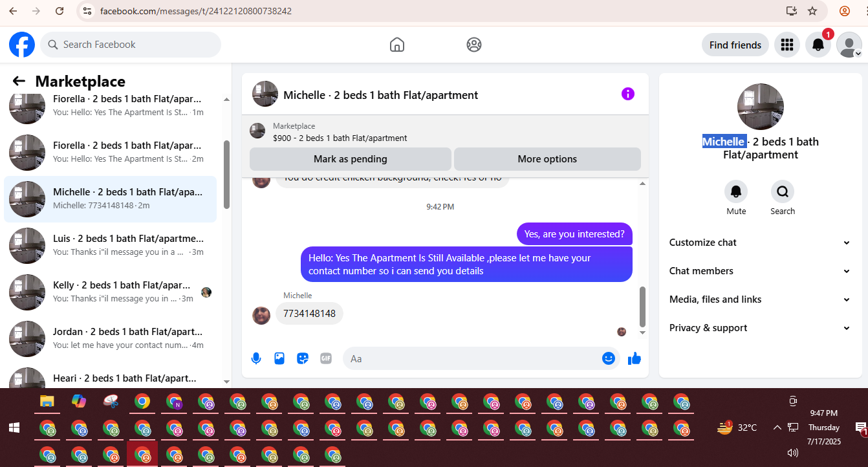Screen dimensions: 868x467
Task: Click the install app icon in address bar
Action: 791,11
